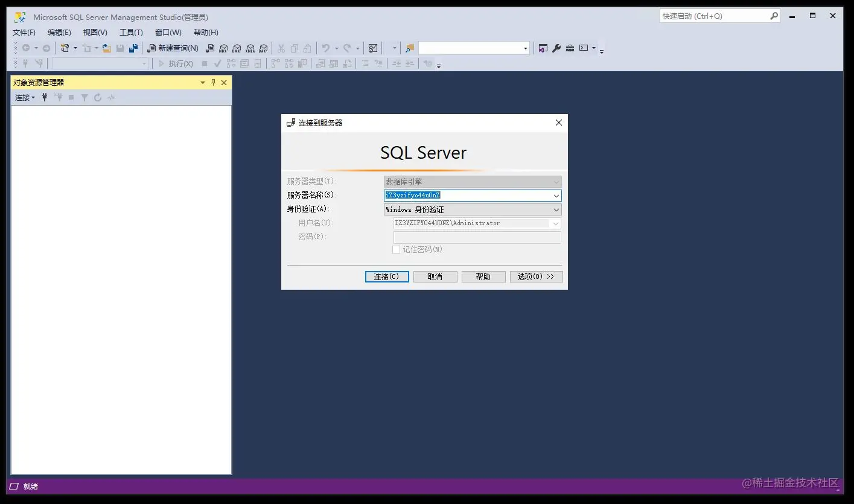The height and width of the screenshot is (504, 854).
Task: Click the Find in Files icon
Action: [410, 48]
